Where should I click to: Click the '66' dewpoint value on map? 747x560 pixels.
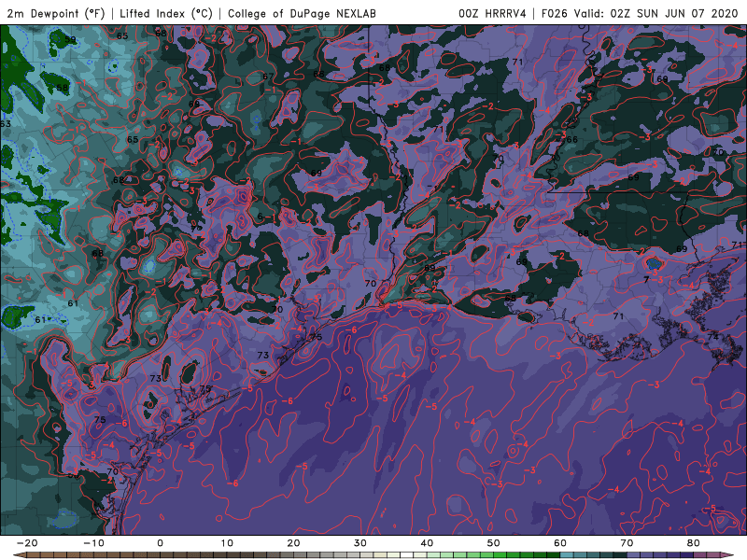[x=572, y=139]
